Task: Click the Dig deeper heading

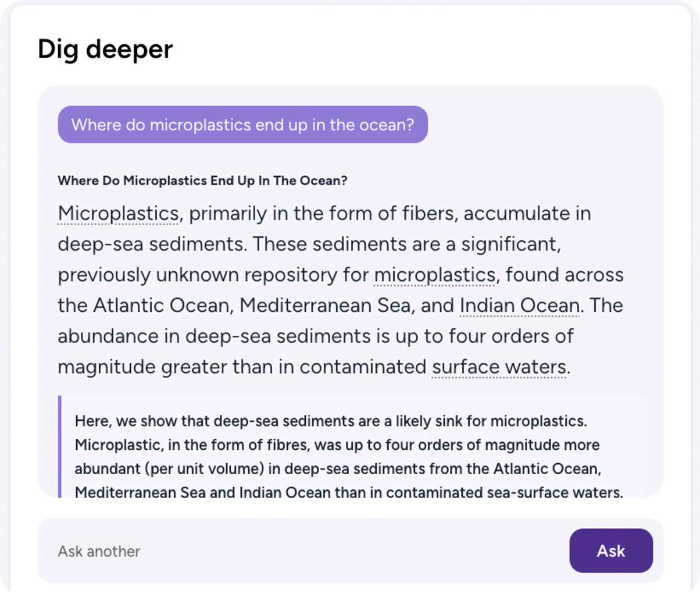Action: pos(105,49)
